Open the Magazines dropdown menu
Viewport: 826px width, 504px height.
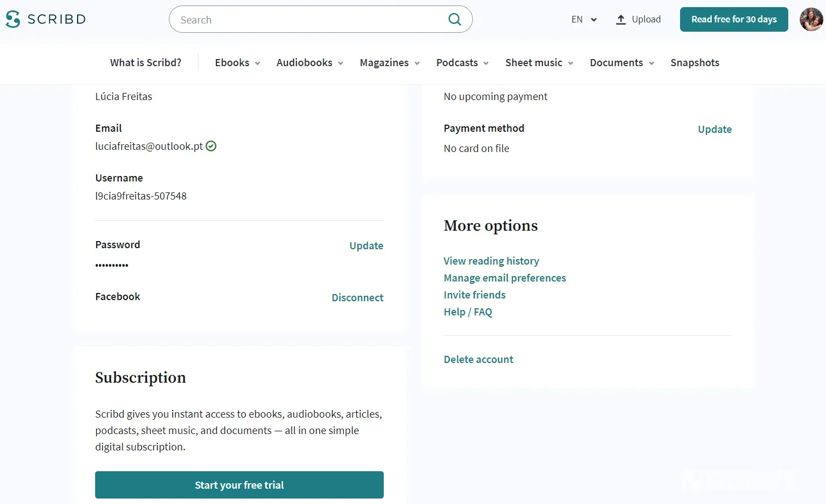[x=389, y=63]
